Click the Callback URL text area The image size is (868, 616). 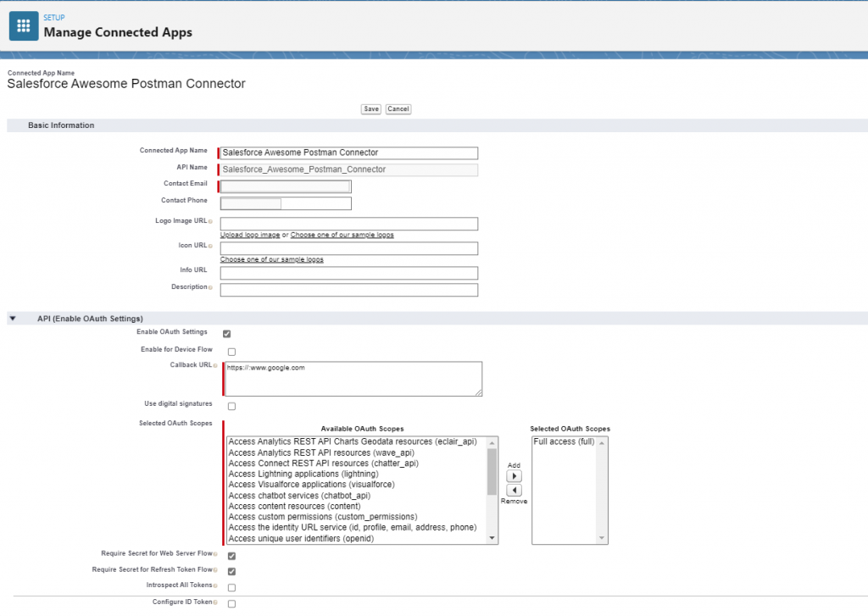[353, 379]
